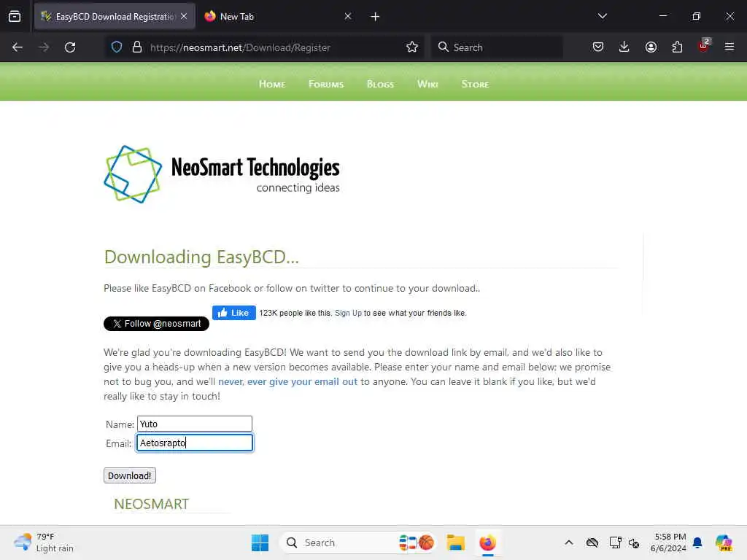
Task: Bookmark this page with the star icon
Action: pos(412,47)
